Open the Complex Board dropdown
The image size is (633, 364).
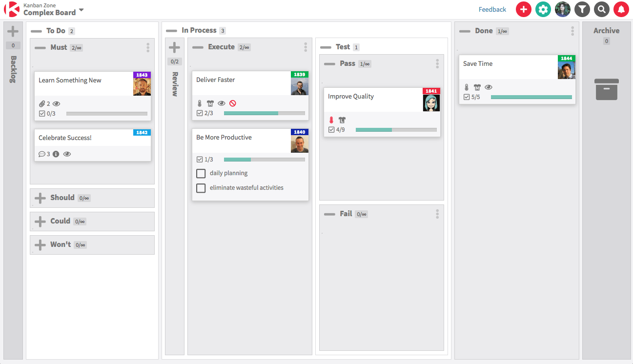pos(81,9)
